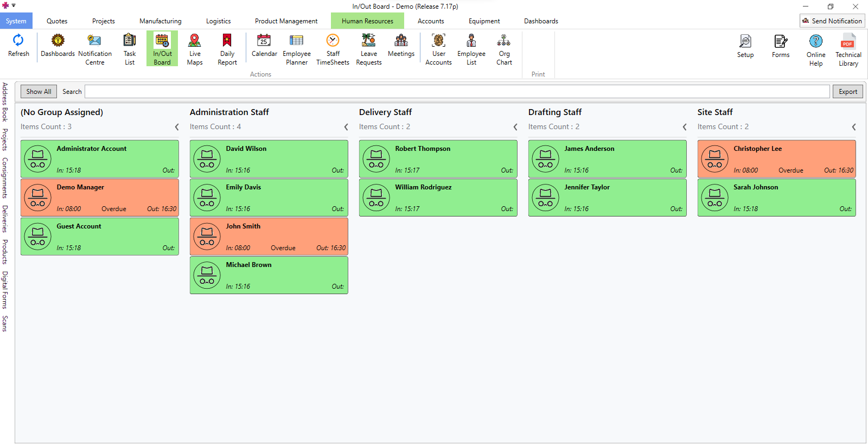Open the Consignments side panel

point(5,178)
